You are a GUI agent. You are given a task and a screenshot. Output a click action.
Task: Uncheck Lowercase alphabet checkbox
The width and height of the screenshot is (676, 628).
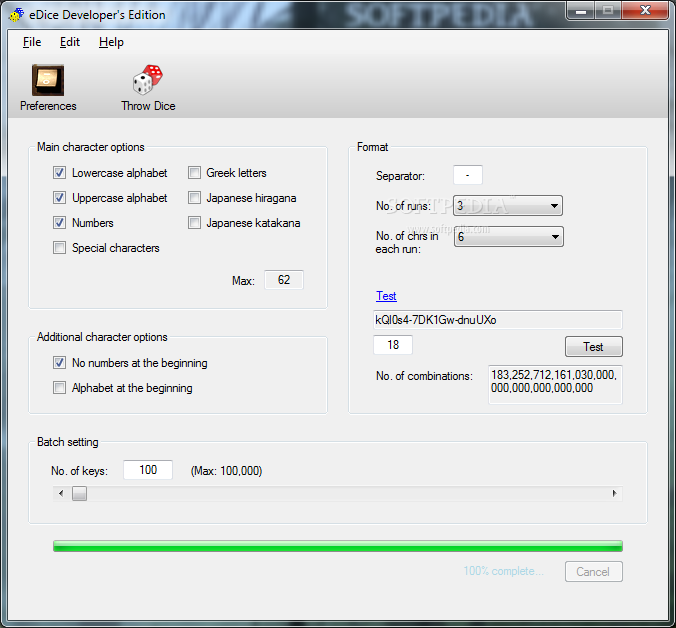coord(59,173)
